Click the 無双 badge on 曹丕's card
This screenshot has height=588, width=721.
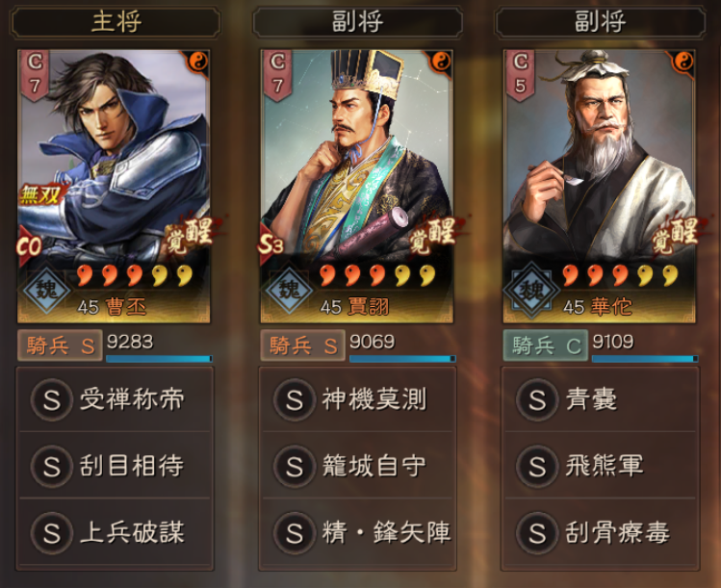40,194
